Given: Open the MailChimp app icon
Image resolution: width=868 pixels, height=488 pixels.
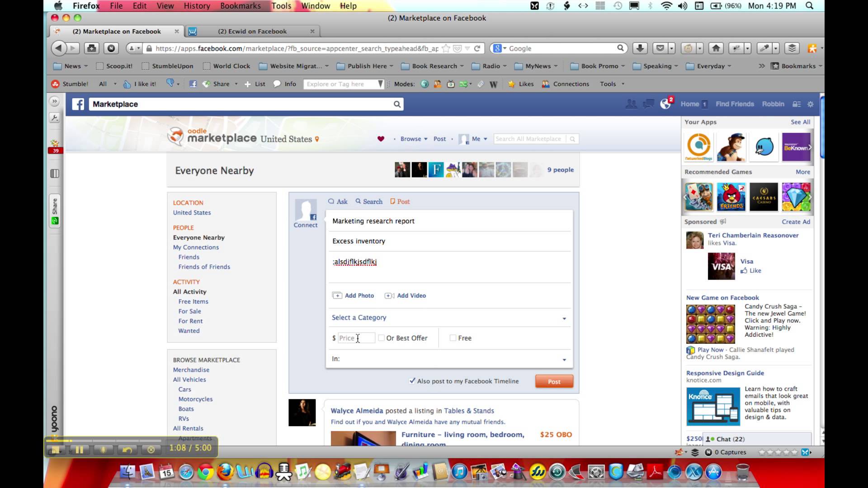Looking at the screenshot, I should (731, 147).
